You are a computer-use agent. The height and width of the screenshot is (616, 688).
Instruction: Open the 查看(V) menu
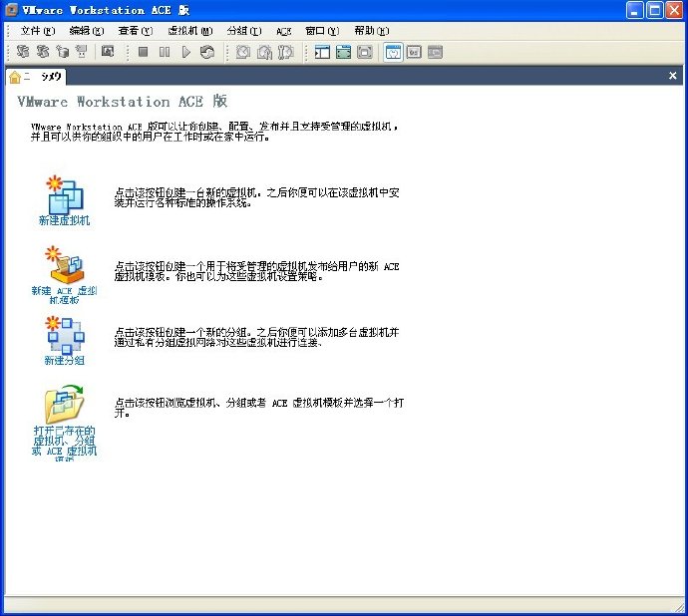(136, 31)
